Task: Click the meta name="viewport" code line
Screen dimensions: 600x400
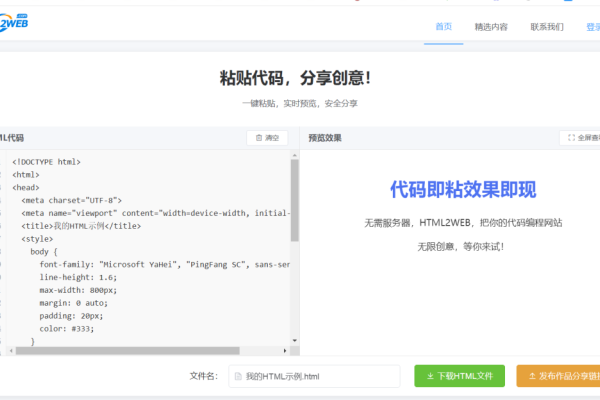Action: [x=156, y=213]
